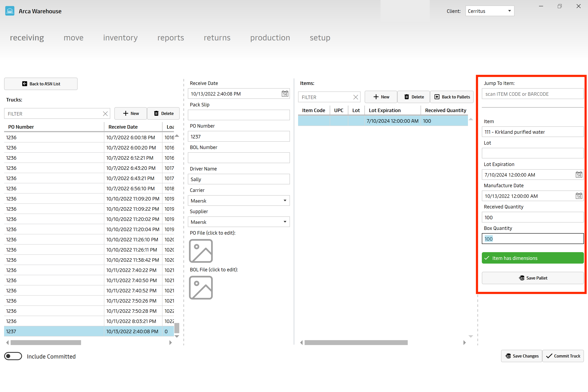
Task: Click the PO Number field showing 1237
Action: [239, 137]
